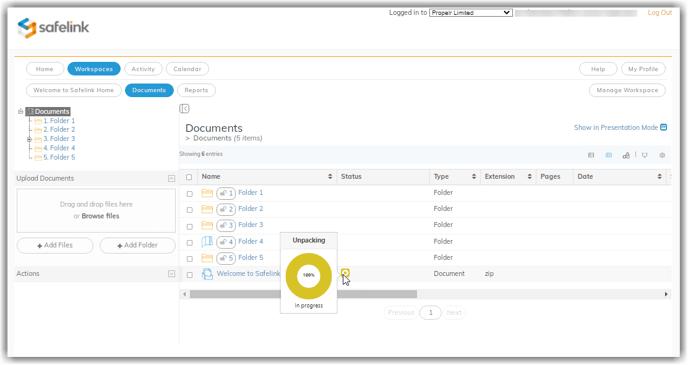The width and height of the screenshot is (688, 365).
Task: Click folder icon beside 5. Folder 5 in tree
Action: coord(38,157)
